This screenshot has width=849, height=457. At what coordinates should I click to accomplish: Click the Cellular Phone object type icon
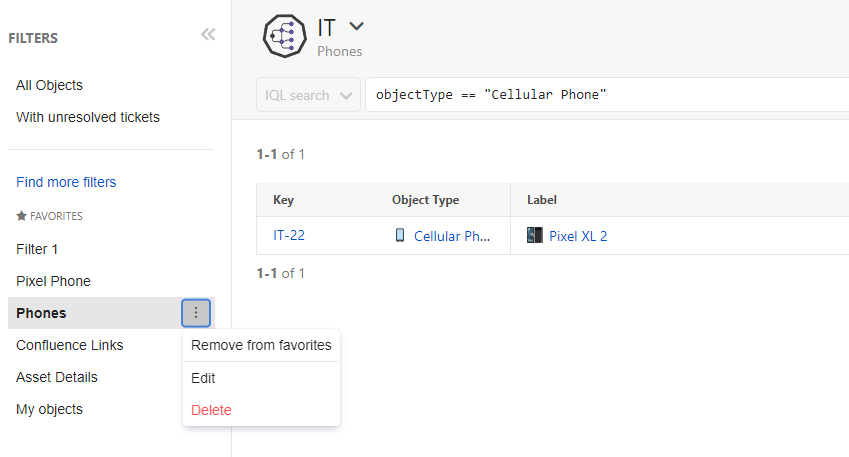tap(400, 236)
